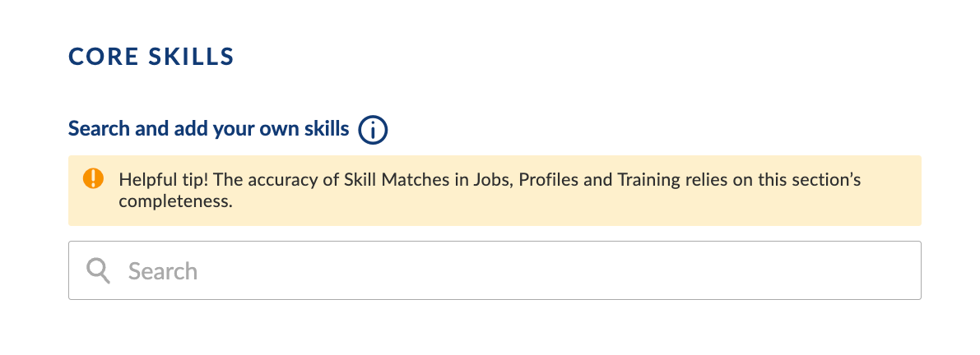The width and height of the screenshot is (980, 355).
Task: Click the orange exclamation warning icon
Action: point(93,178)
